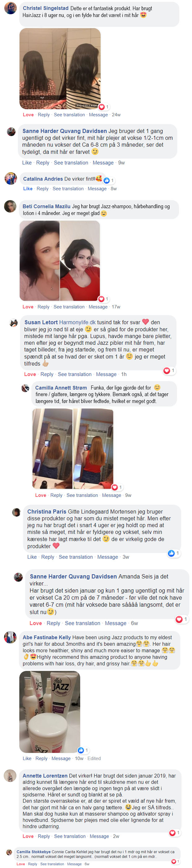This screenshot has width=192, height=868.
Task: Message Beti Cornelia Mazilu from her comment
Action: pos(98,307)
